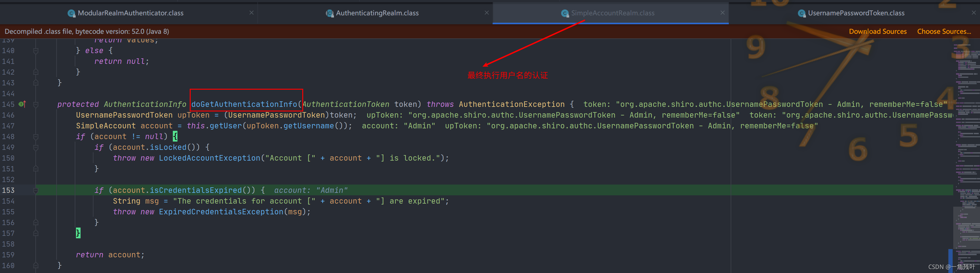The height and width of the screenshot is (273, 980).
Task: Click the 'return null;' statement at line 141
Action: click(x=122, y=61)
